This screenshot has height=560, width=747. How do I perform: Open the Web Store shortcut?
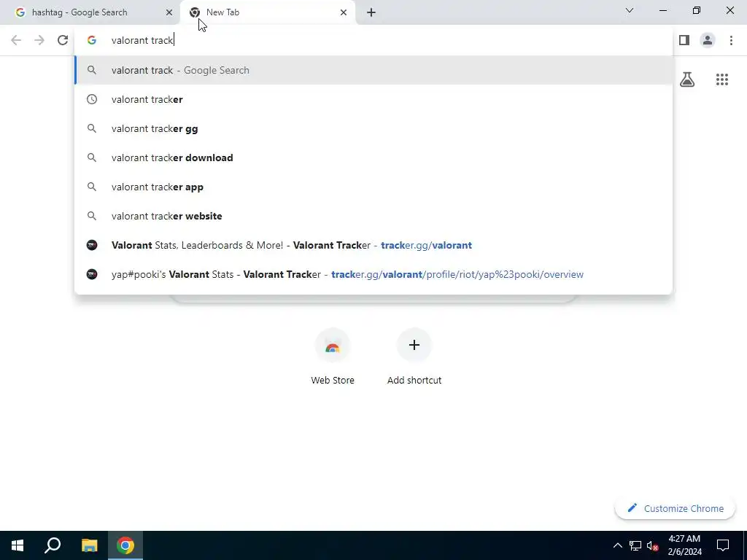pos(333,357)
